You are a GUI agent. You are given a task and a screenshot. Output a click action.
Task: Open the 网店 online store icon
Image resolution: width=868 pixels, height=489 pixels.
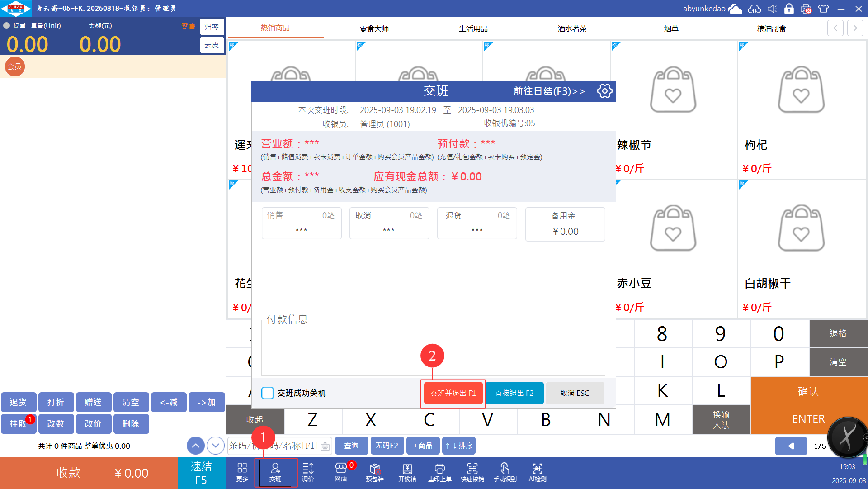341,472
